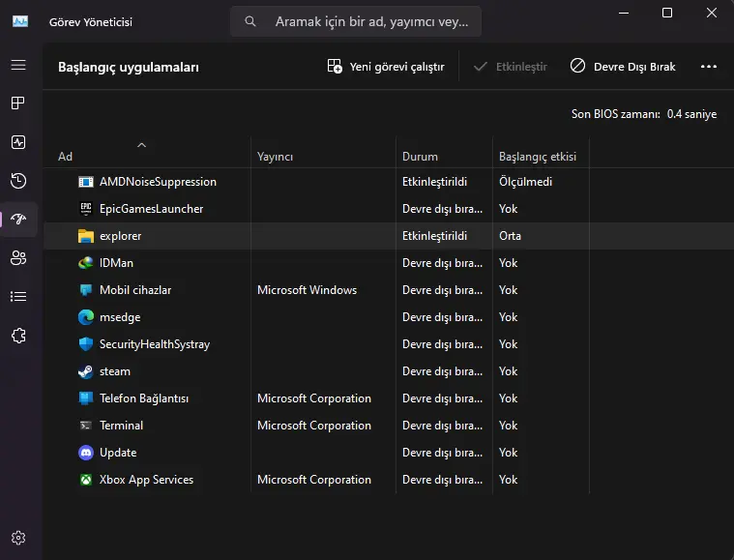
Task: Click into the search box field
Action: 356,21
